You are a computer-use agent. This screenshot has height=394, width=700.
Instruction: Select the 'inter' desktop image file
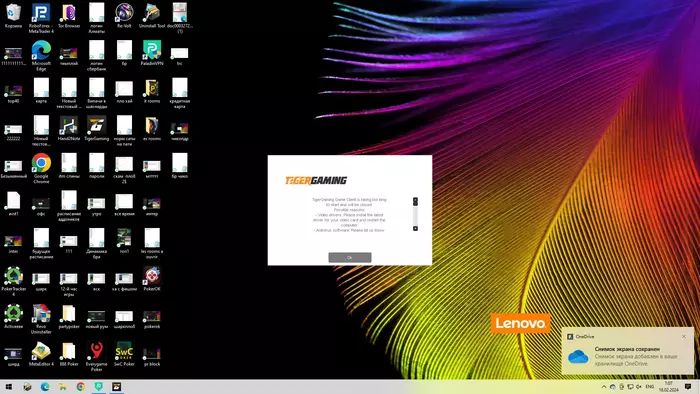pyautogui.click(x=13, y=244)
